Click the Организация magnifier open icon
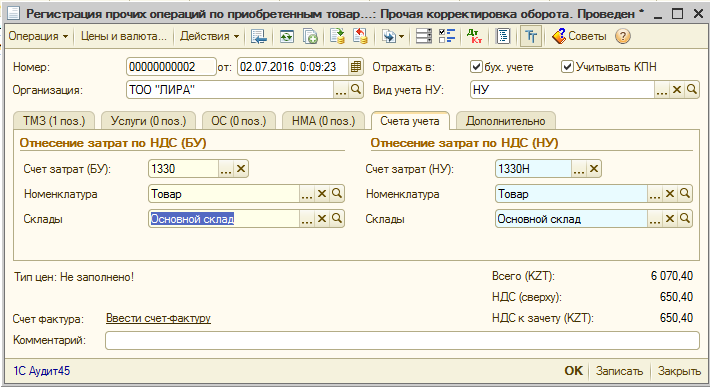Viewport: 710px width, 390px height. [x=356, y=90]
